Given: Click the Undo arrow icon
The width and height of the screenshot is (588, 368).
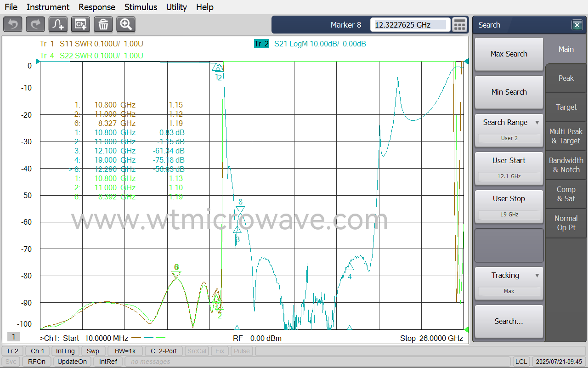Looking at the screenshot, I should [x=13, y=24].
